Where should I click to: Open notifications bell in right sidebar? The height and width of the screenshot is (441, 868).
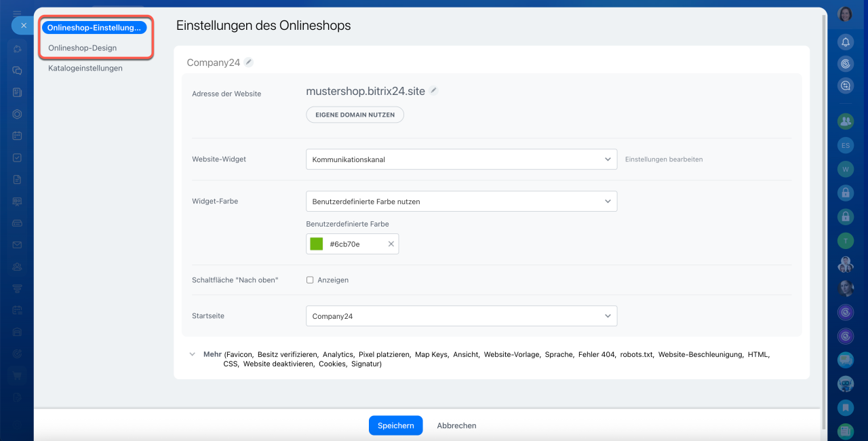pyautogui.click(x=845, y=42)
